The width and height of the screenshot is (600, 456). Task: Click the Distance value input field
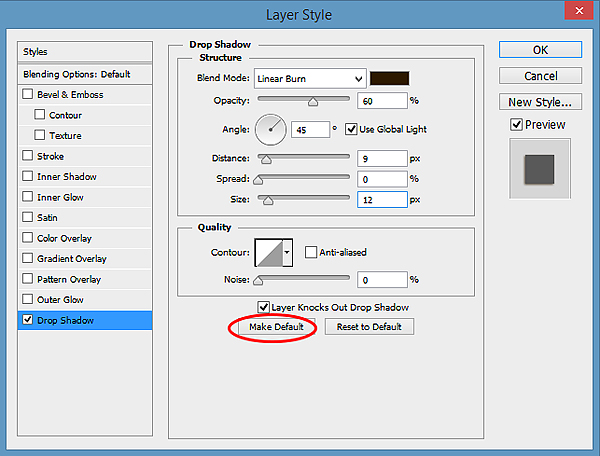point(380,157)
